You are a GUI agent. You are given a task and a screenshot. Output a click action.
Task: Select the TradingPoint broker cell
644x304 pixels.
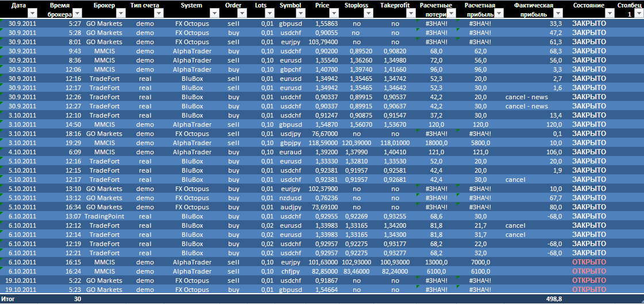(105, 216)
